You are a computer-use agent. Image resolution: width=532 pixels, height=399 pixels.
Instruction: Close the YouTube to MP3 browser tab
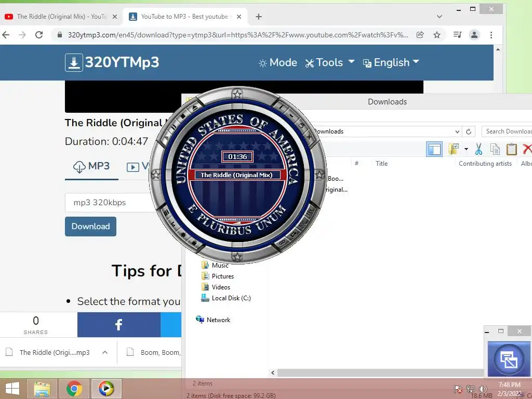[239, 17]
